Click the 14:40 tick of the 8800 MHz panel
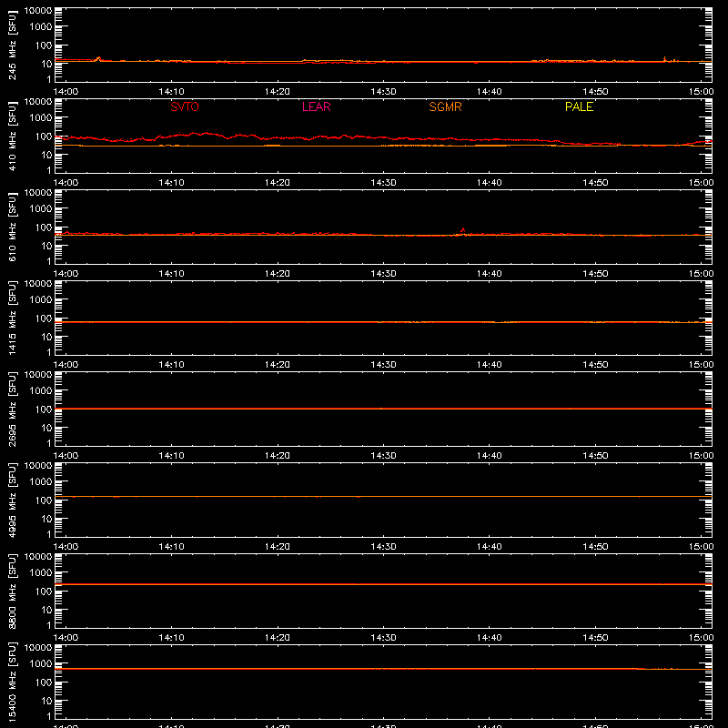This screenshot has width=728, height=728. 489,638
